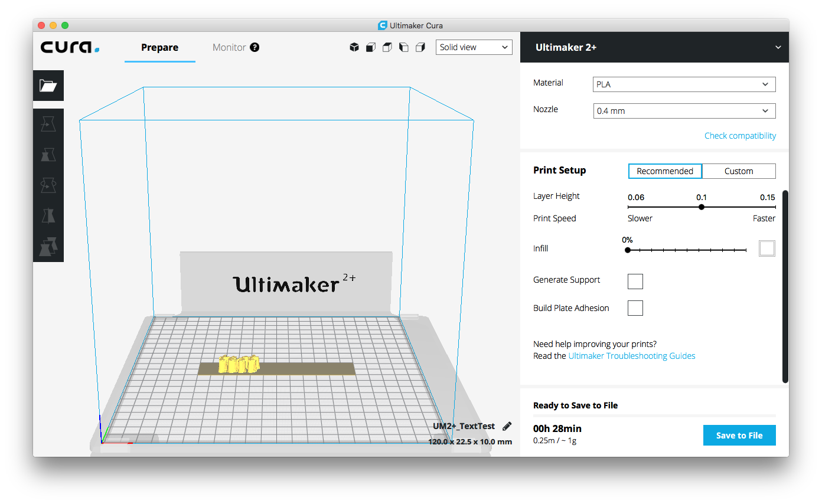Image resolution: width=822 pixels, height=504 pixels.
Task: Open Ultimaker Troubleshooting Guides link
Action: coord(632,356)
